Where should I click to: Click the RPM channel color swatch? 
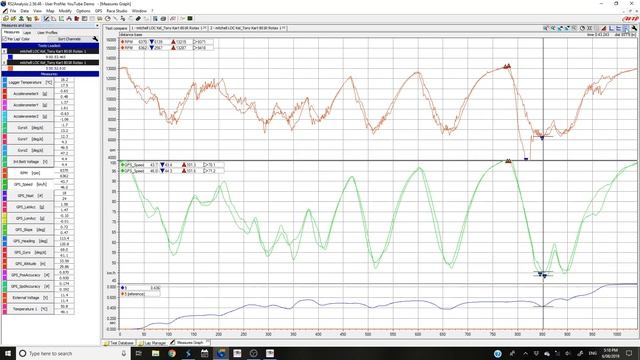pos(5,173)
